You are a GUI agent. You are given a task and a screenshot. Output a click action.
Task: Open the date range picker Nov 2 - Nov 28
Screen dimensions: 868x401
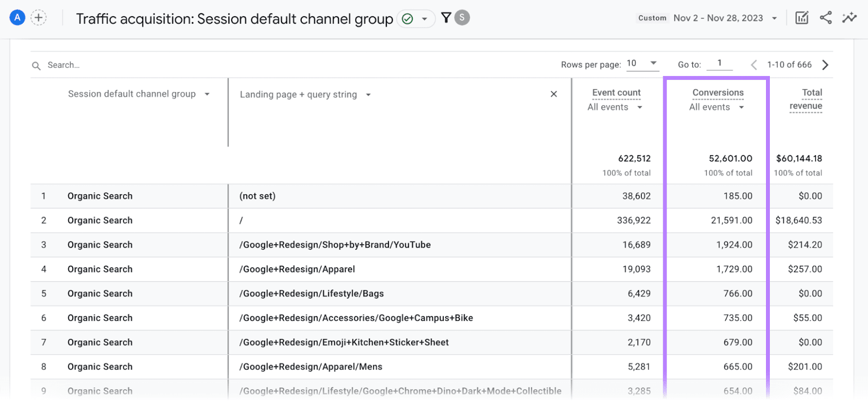(x=725, y=18)
